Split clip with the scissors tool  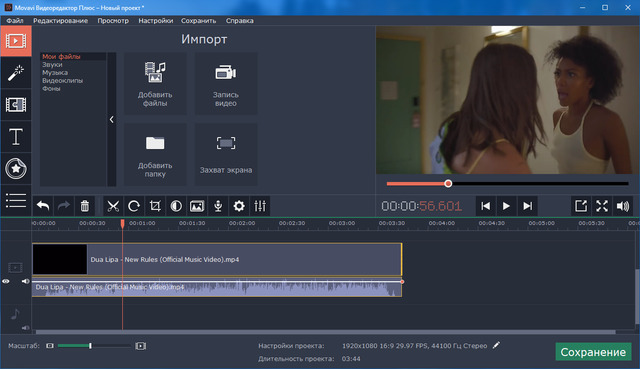[113, 206]
